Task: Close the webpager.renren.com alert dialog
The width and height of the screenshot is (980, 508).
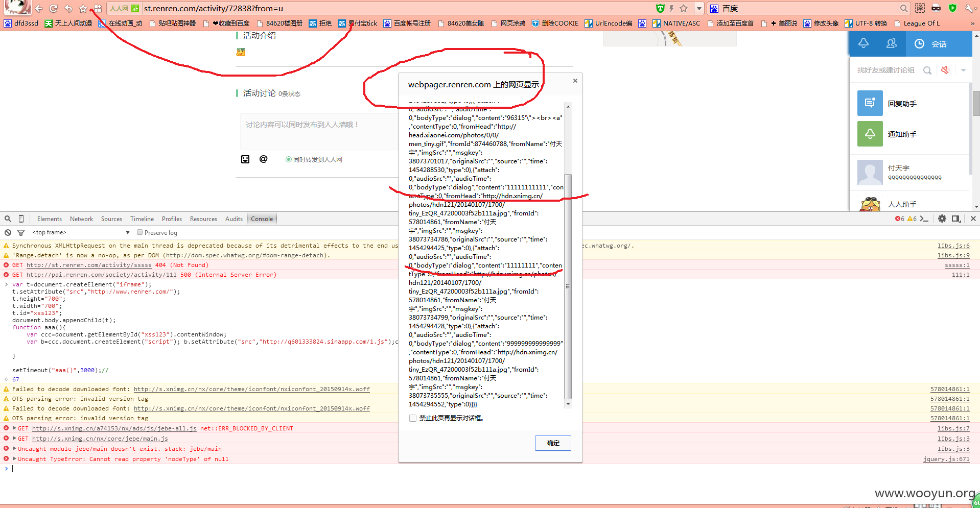Action: pos(575,81)
